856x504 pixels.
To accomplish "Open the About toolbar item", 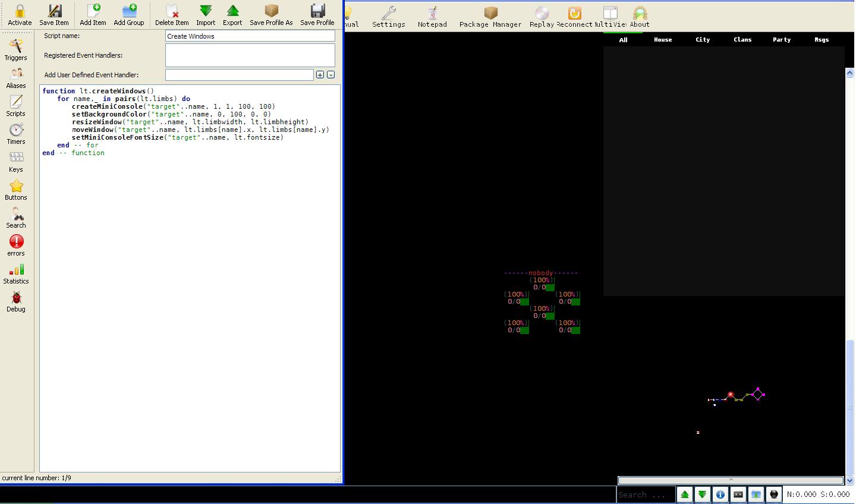I will (x=640, y=17).
